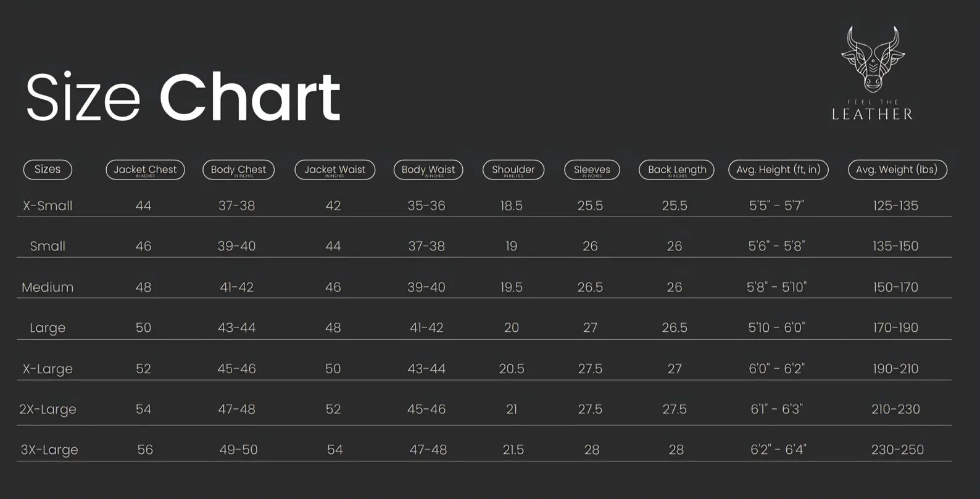Click the Feel The Leather bull logo
980x499 pixels.
click(872, 59)
